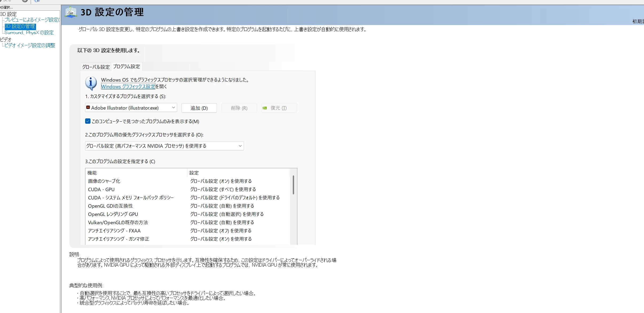Viewport: 644px width, 313px height.
Task: Uncheck このコンピューターで見つかったプログラムのみを表示する
Action: (88, 121)
